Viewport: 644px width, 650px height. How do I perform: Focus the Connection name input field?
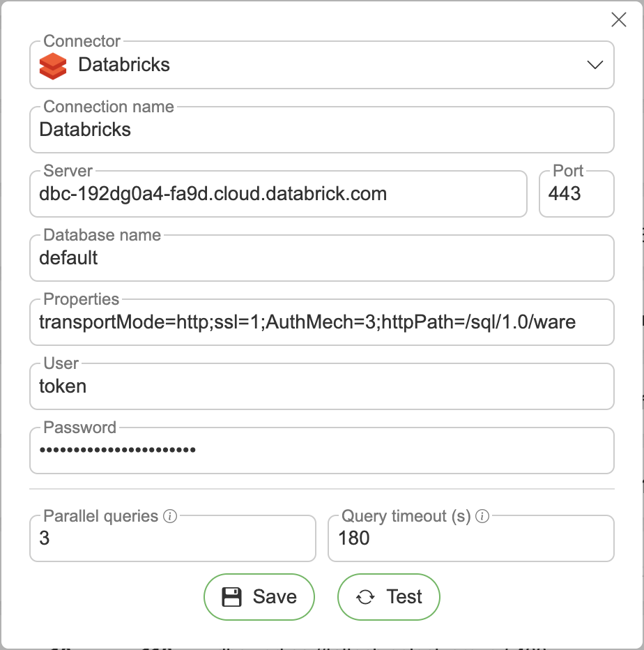(321, 130)
